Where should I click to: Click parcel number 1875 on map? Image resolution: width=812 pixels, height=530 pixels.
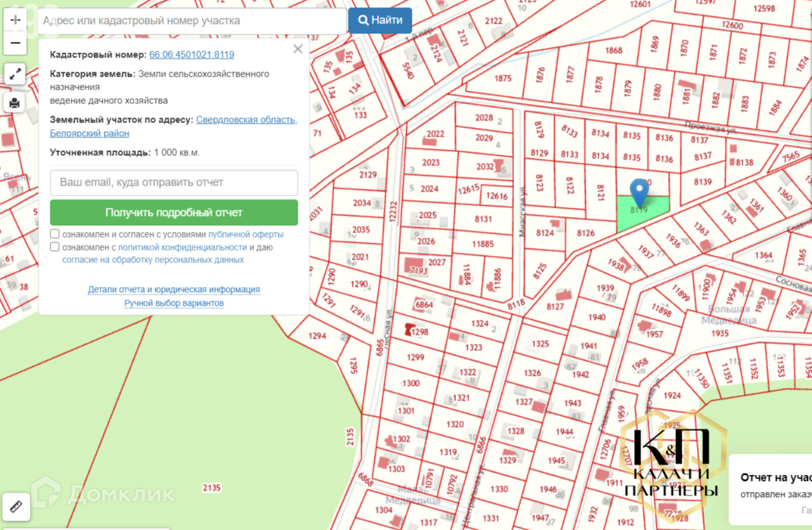pyautogui.click(x=502, y=79)
